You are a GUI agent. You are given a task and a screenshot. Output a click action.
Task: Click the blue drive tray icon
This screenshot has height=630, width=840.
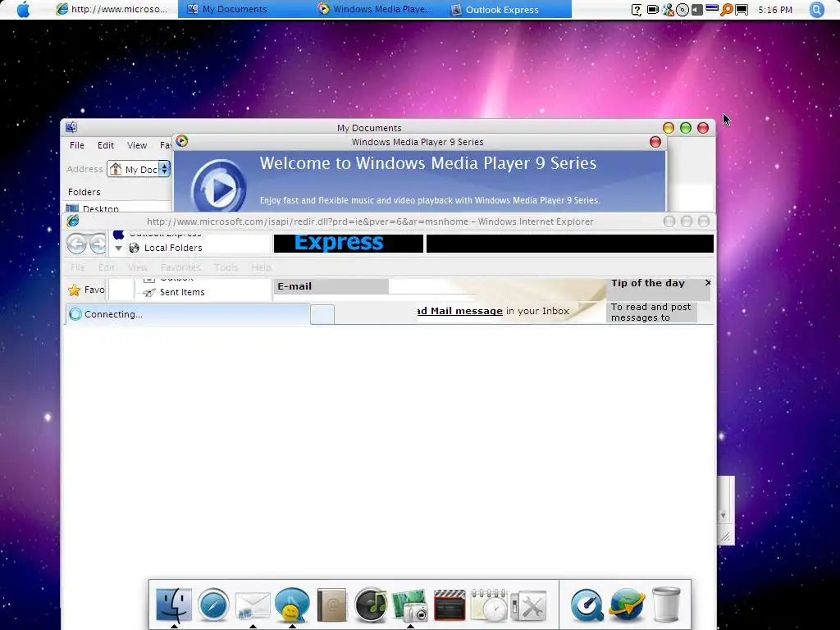[x=712, y=8]
